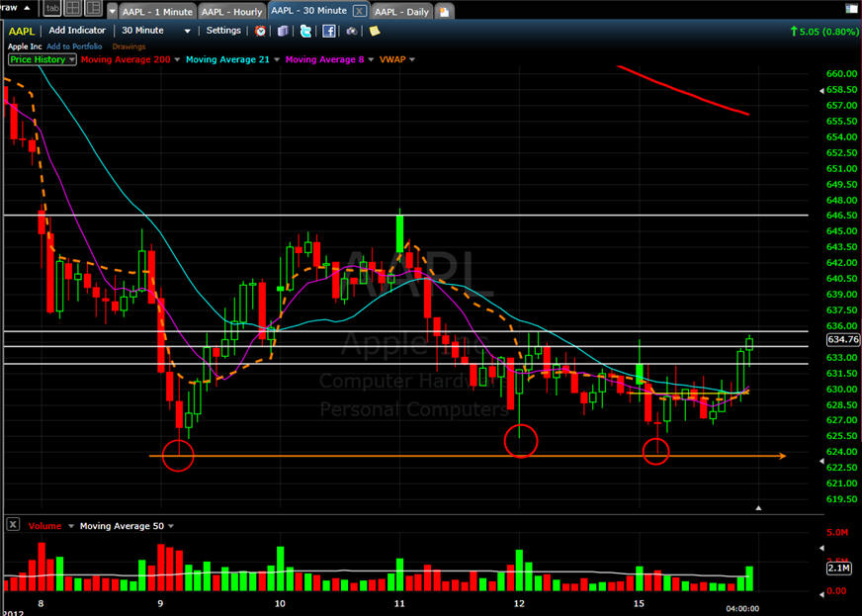Open the chart Settings
Image resolution: width=862 pixels, height=616 pixels.
[222, 31]
